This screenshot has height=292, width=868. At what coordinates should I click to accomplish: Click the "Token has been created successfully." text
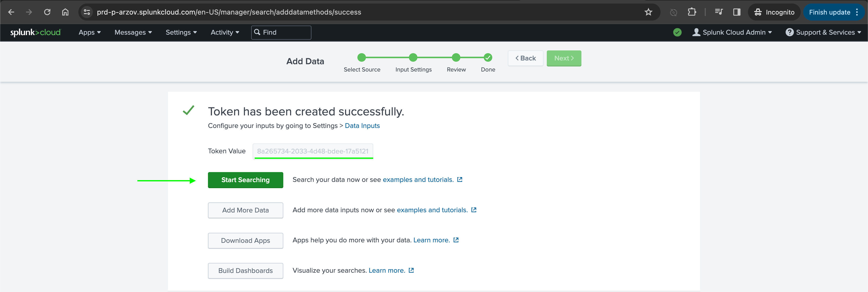tap(306, 111)
